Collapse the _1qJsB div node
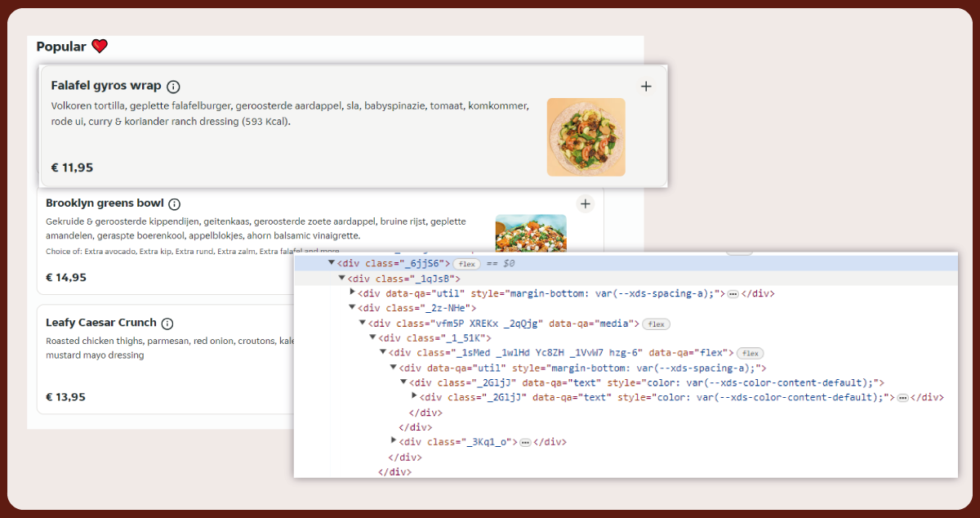 pos(342,279)
